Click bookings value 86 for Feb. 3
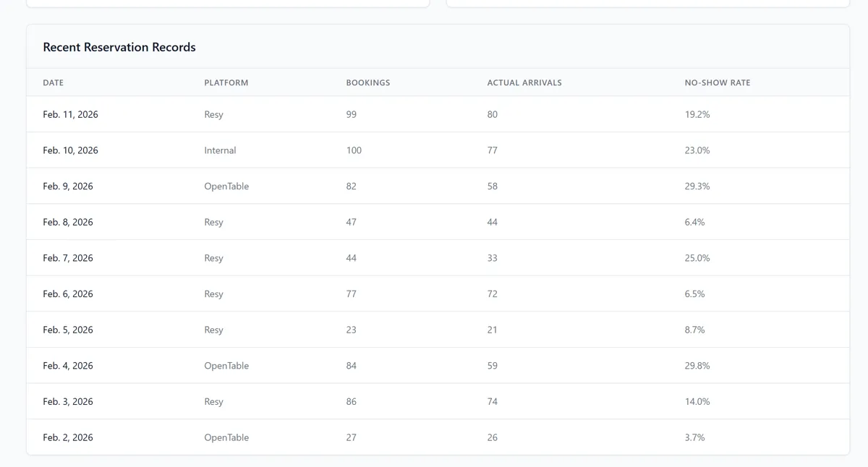The height and width of the screenshot is (467, 868). (351, 401)
